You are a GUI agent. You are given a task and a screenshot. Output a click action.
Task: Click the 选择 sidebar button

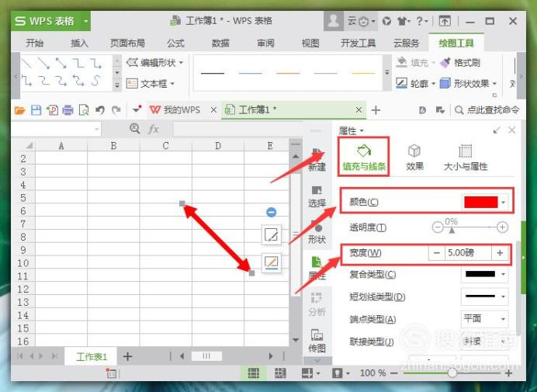point(317,196)
